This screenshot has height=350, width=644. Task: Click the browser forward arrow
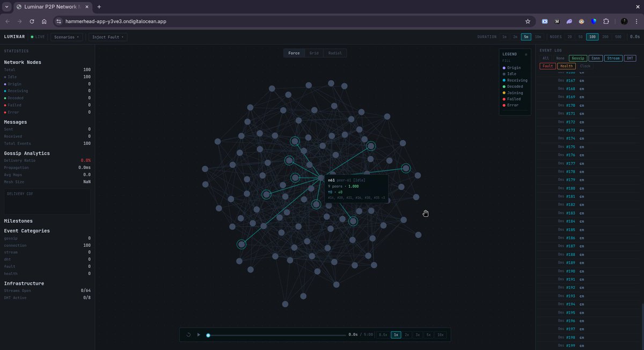tap(20, 21)
